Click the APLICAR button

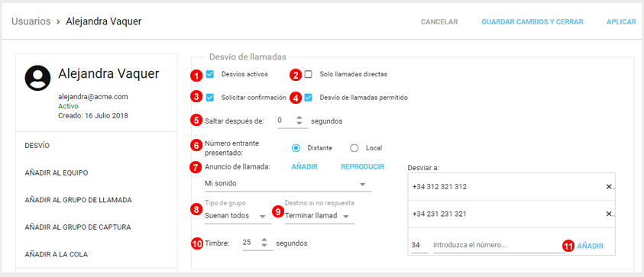(621, 22)
